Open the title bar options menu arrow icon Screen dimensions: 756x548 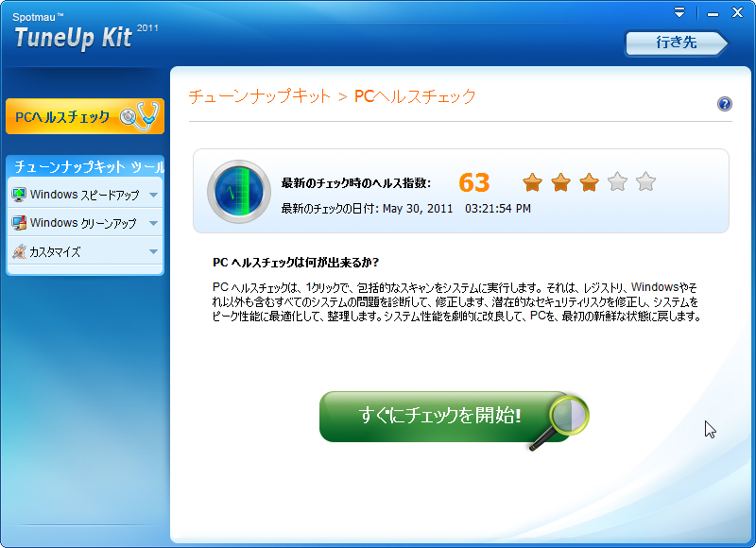pos(679,12)
